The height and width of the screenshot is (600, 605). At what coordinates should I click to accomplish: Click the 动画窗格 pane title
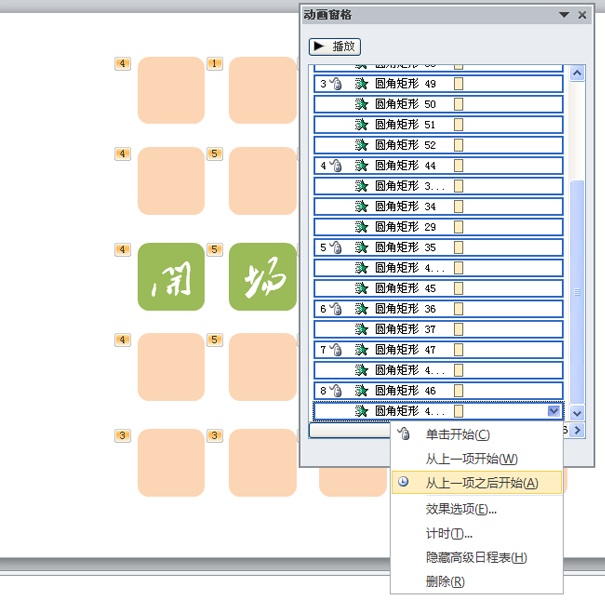pos(327,15)
